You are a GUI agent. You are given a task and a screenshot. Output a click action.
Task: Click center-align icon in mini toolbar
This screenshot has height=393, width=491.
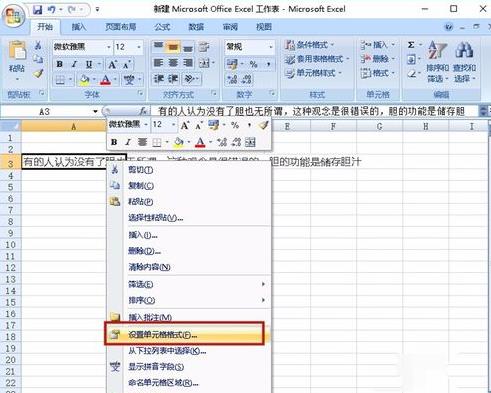(x=142, y=142)
